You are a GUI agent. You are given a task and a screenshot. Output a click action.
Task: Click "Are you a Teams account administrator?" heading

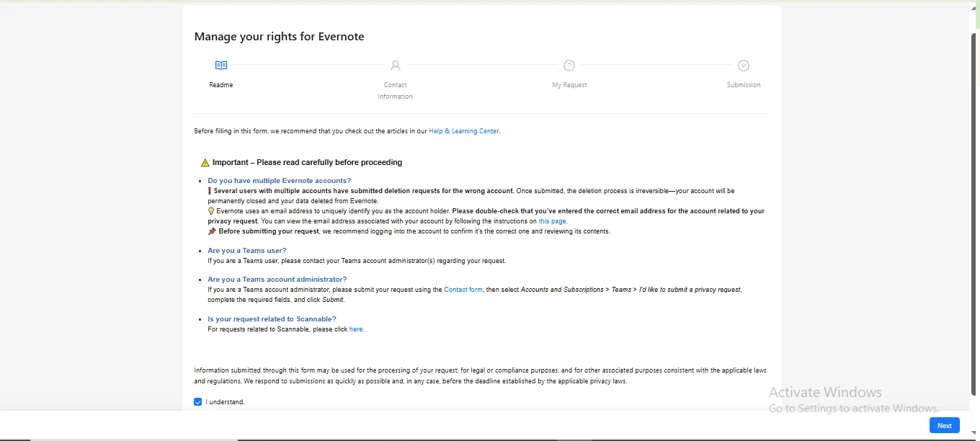coord(277,280)
